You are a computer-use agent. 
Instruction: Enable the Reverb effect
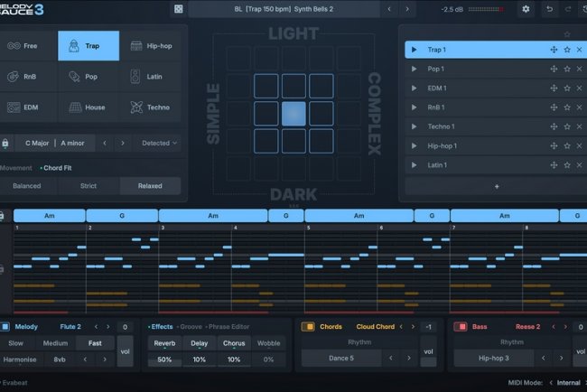click(x=164, y=343)
